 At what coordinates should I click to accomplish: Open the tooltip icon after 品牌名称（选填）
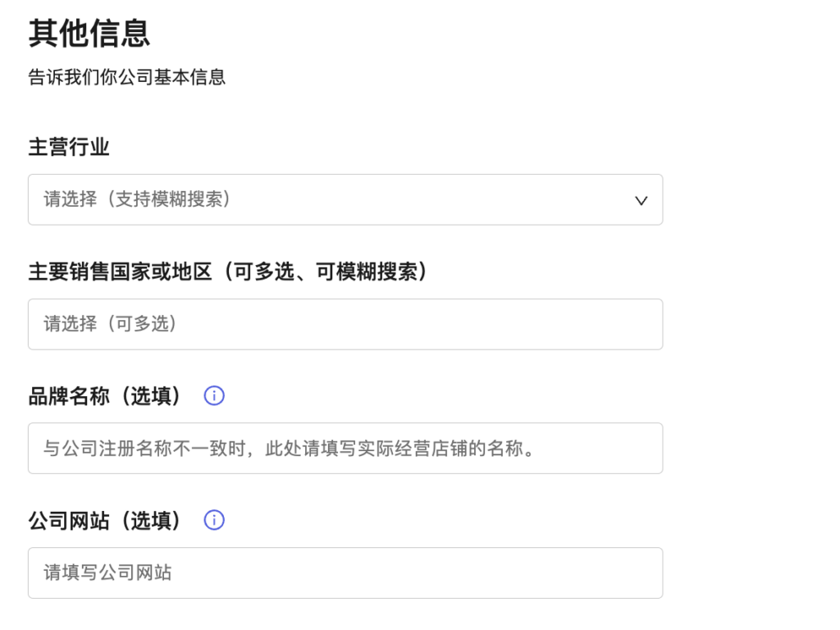click(214, 395)
